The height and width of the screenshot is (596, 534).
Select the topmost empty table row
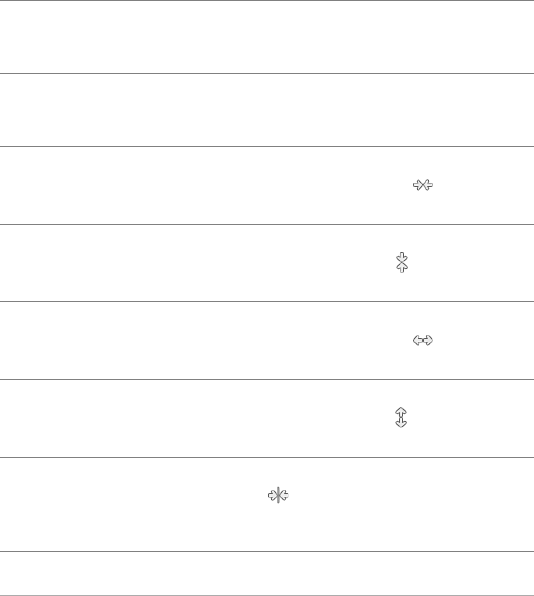click(267, 37)
